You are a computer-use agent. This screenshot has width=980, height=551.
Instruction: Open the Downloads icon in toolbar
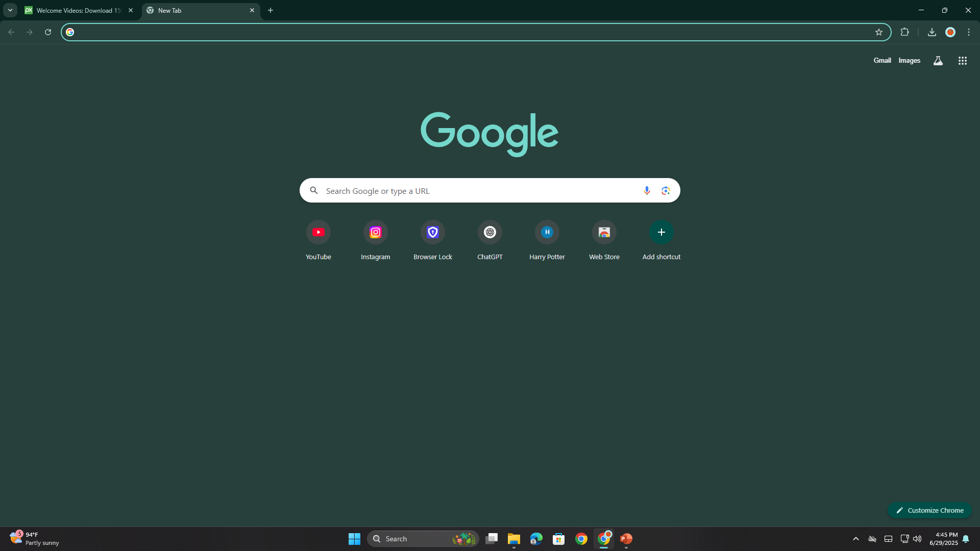coord(932,32)
